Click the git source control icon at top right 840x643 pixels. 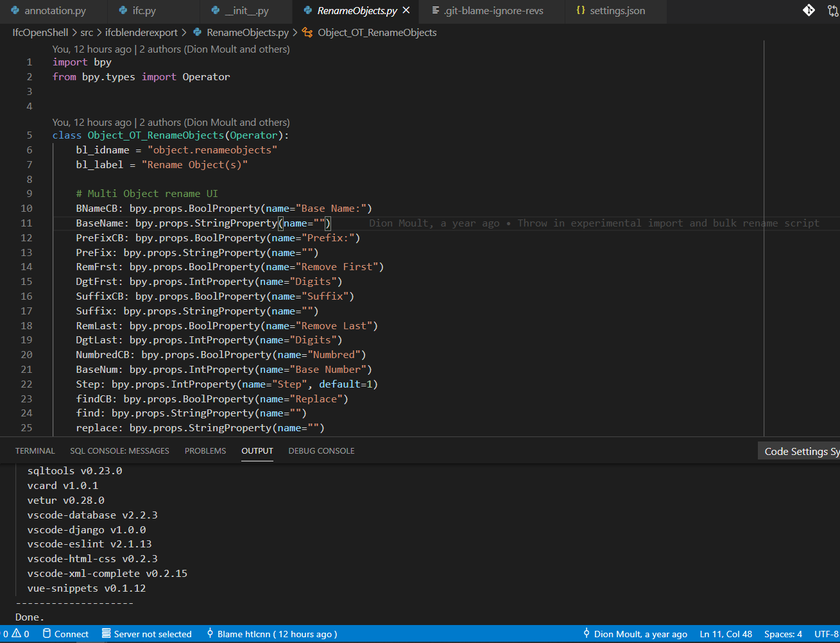click(809, 10)
